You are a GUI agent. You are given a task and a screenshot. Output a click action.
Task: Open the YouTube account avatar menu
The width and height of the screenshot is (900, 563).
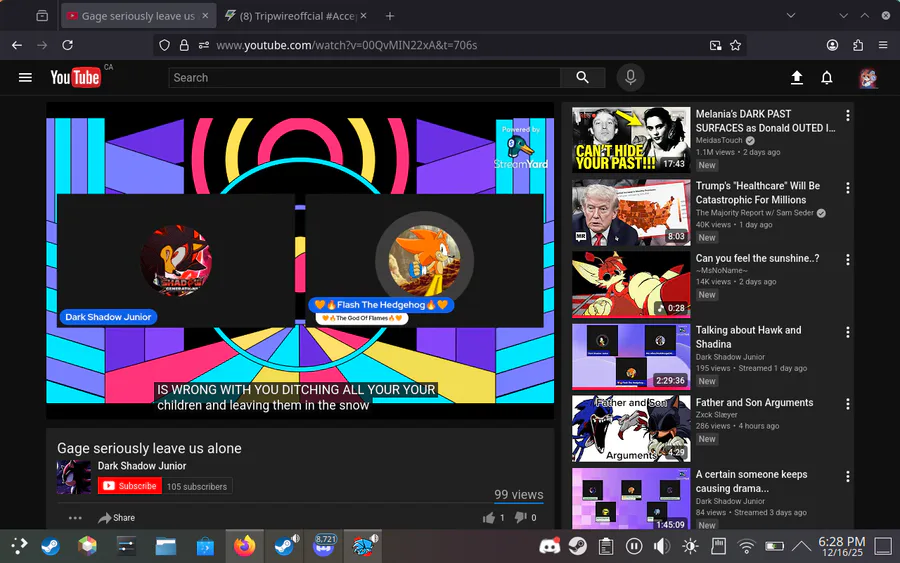868,78
